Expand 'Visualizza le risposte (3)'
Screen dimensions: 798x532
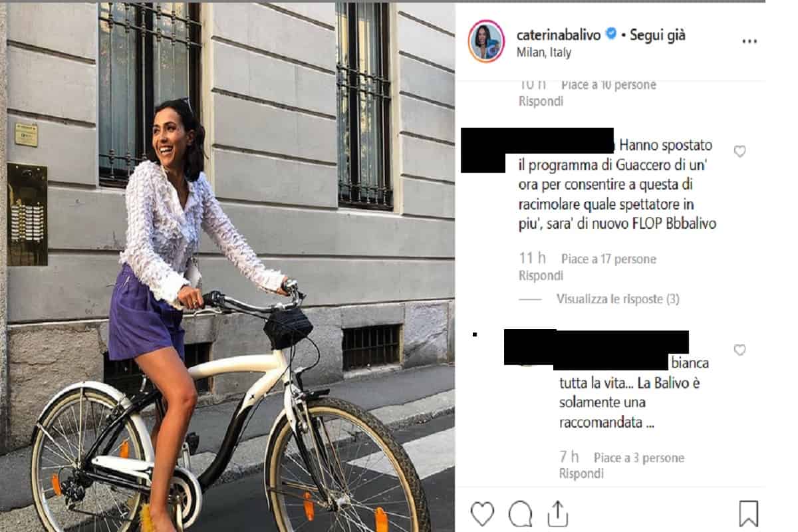(x=618, y=299)
